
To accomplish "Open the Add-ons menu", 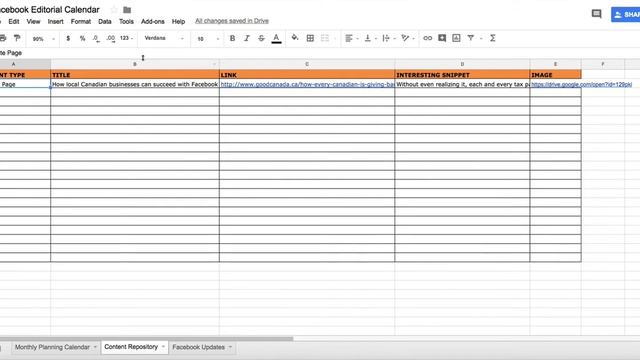I will [153, 21].
